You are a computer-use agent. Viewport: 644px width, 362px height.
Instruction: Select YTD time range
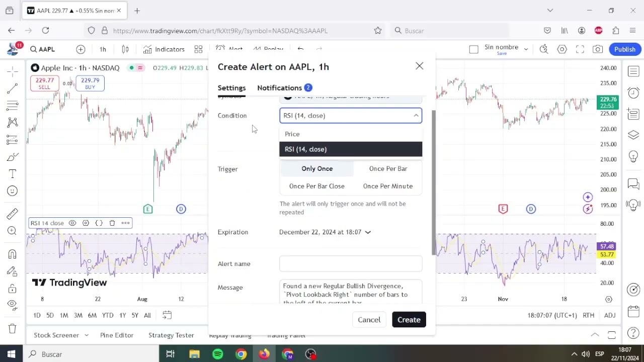108,315
